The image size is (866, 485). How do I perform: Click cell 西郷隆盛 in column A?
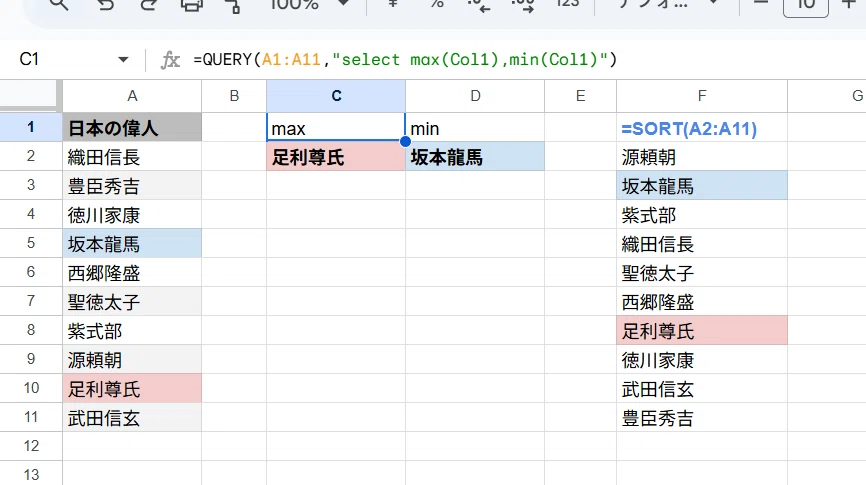(x=132, y=272)
